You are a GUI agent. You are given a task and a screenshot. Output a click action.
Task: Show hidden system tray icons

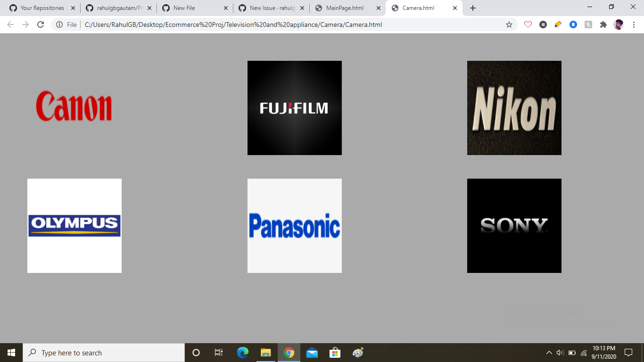pyautogui.click(x=549, y=353)
